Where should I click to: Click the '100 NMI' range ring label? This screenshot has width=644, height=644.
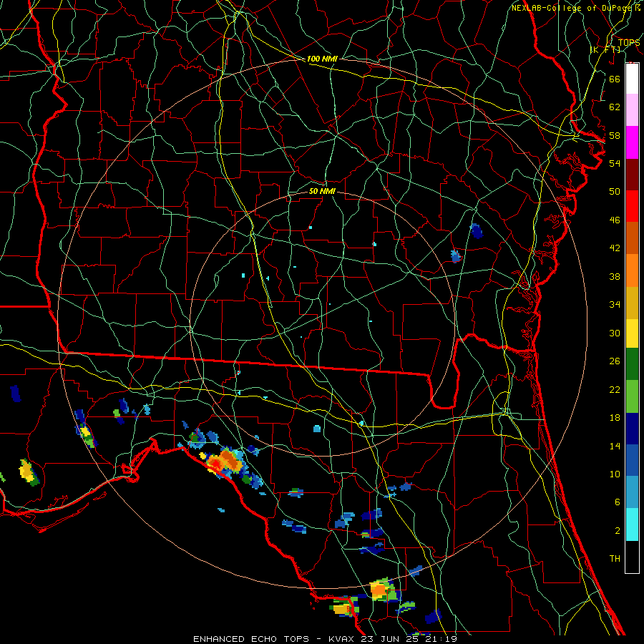(322, 59)
